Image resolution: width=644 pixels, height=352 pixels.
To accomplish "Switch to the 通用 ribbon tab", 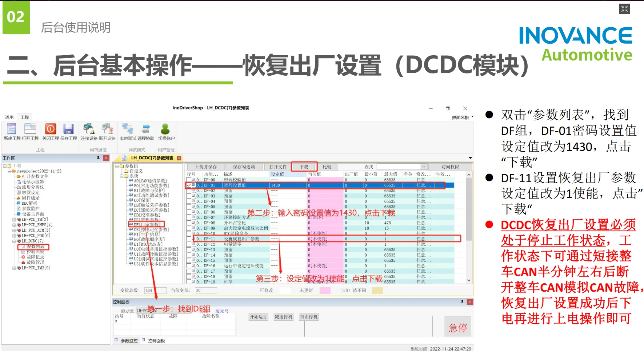I will click(x=9, y=117).
